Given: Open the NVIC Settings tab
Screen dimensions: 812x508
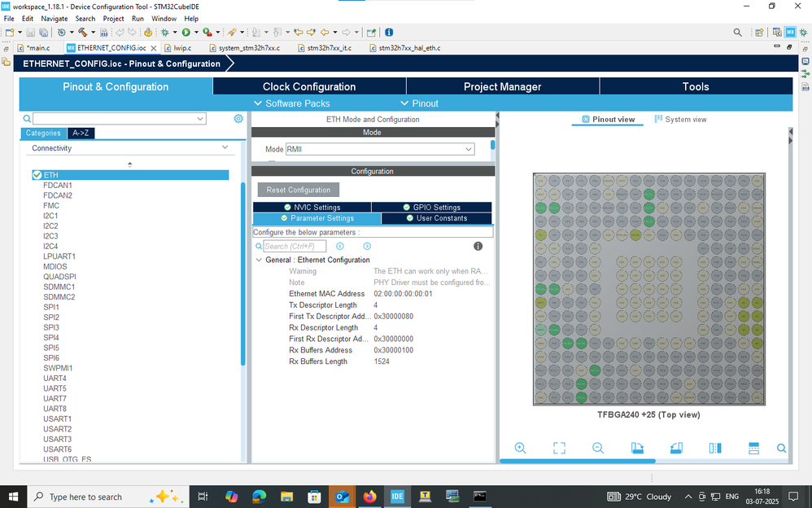Looking at the screenshot, I should (x=312, y=208).
